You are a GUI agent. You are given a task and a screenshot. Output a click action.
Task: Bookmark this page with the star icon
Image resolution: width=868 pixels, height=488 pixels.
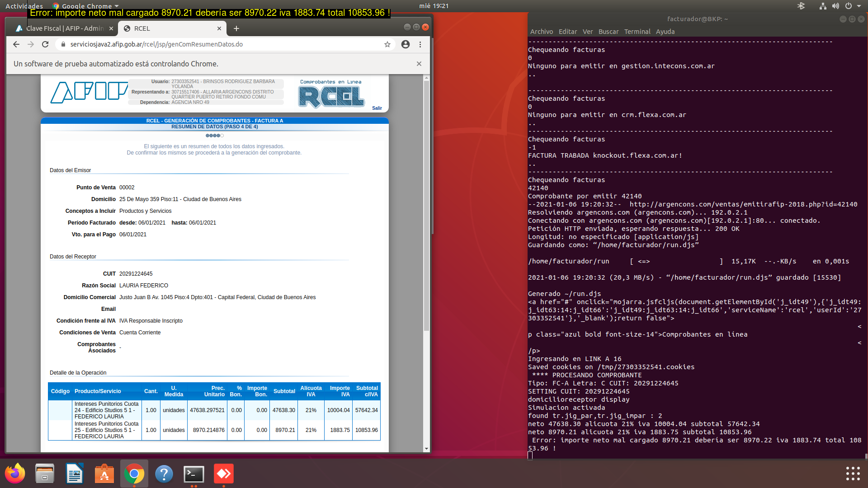387,44
